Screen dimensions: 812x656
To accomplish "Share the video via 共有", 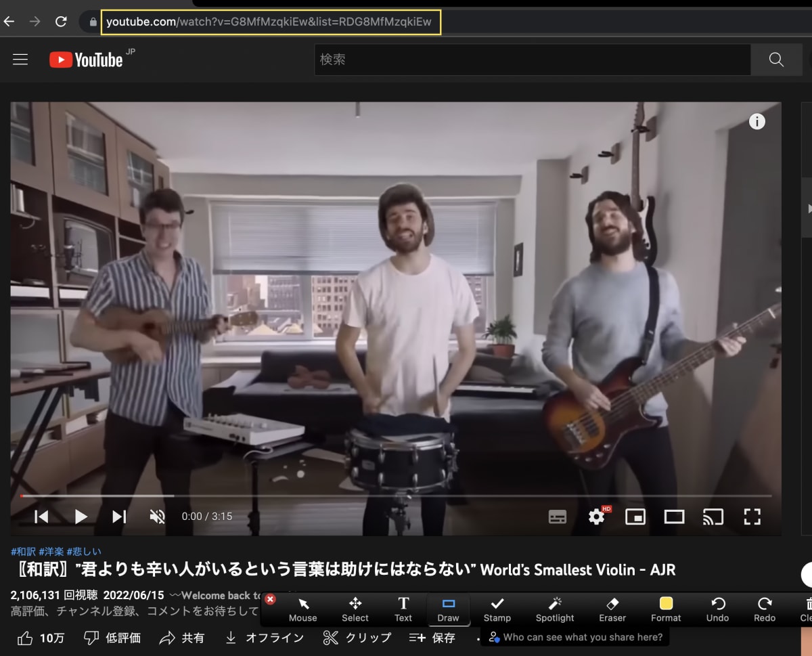I will point(181,637).
